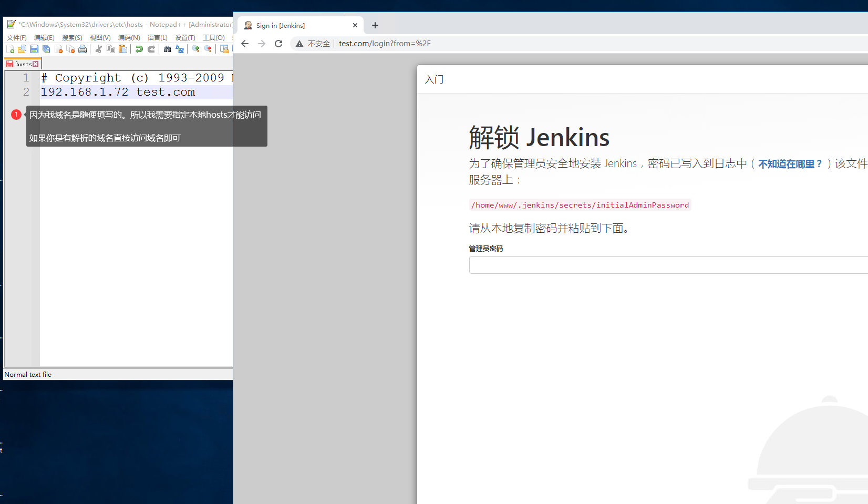Click the Replace icon in Notepad++ toolbar

click(x=180, y=49)
